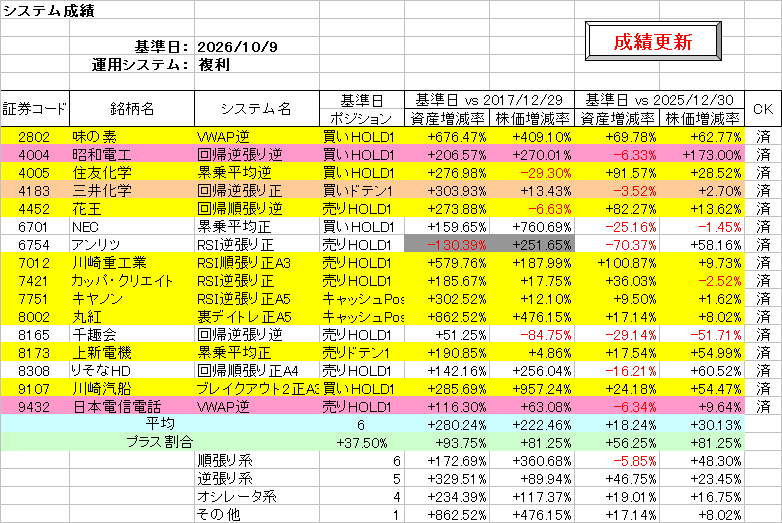The image size is (782, 523).
Task: Select -2.52% cell in code 7421 row
Action: (702, 281)
